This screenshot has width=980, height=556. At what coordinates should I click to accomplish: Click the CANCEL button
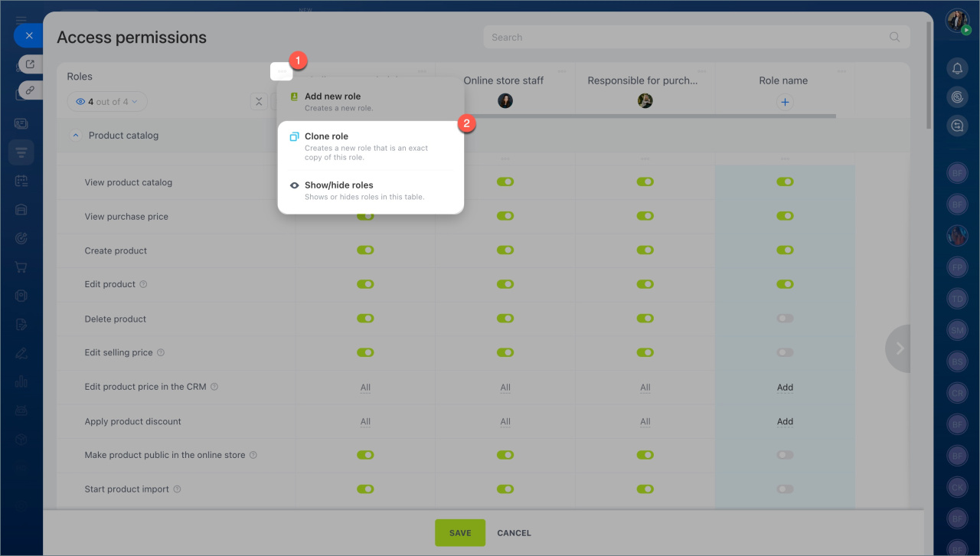pyautogui.click(x=514, y=533)
